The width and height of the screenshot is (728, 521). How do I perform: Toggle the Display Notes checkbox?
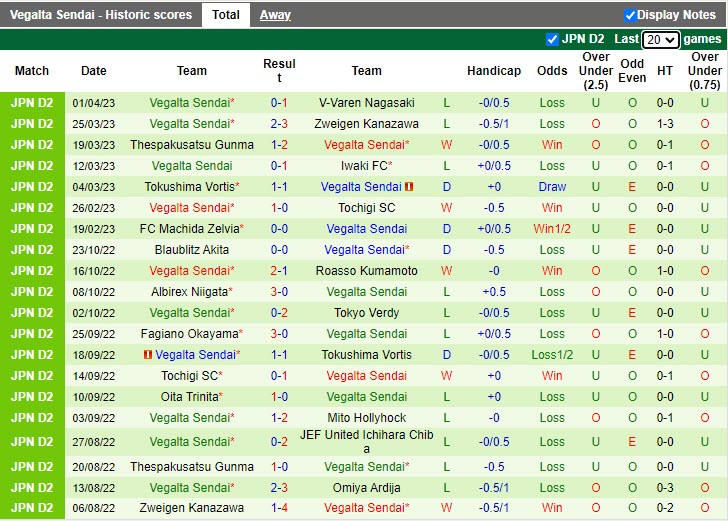[630, 15]
